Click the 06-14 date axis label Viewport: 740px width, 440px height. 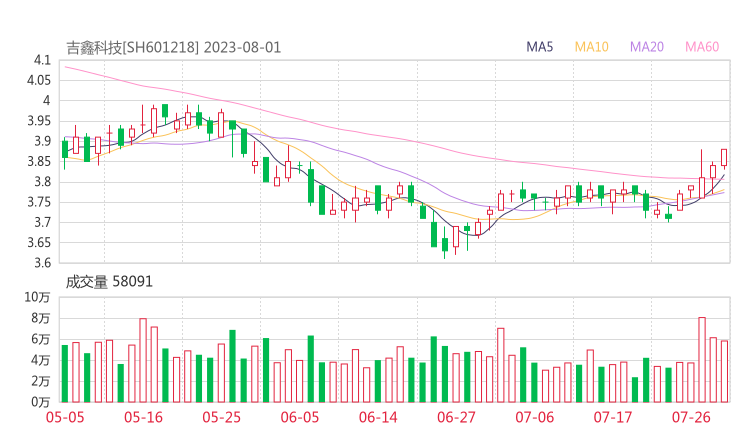[378, 417]
